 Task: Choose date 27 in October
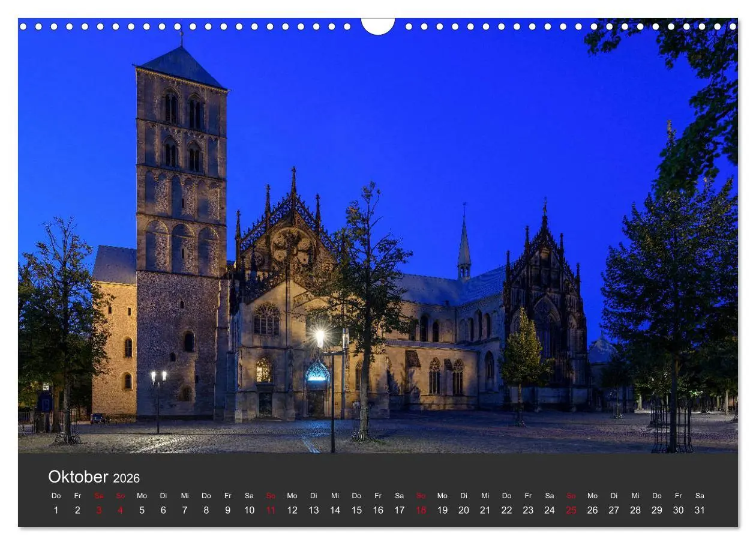pos(614,510)
